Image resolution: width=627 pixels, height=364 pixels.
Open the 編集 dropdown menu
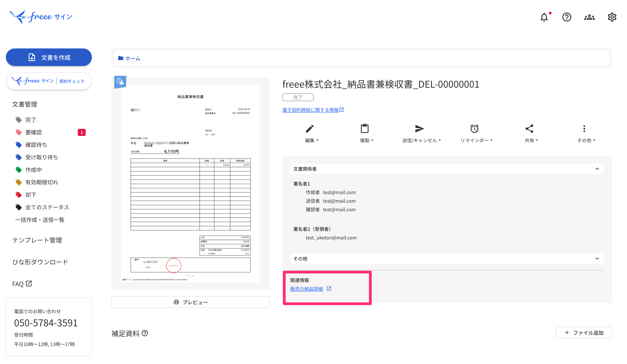point(312,140)
